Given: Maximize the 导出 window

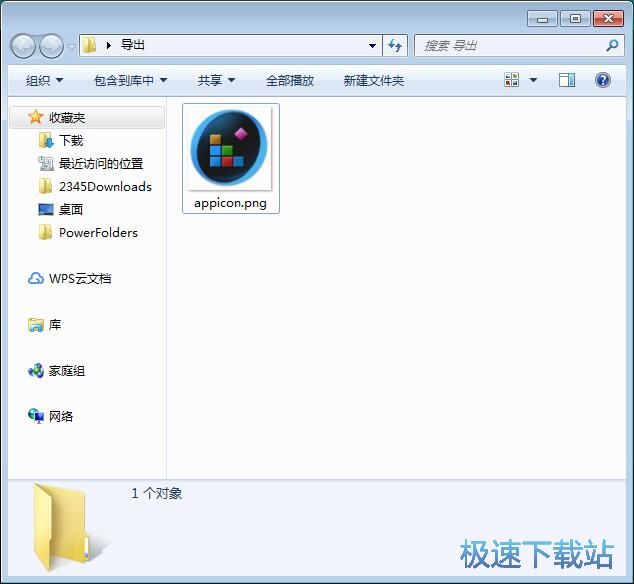Looking at the screenshot, I should coord(575,19).
